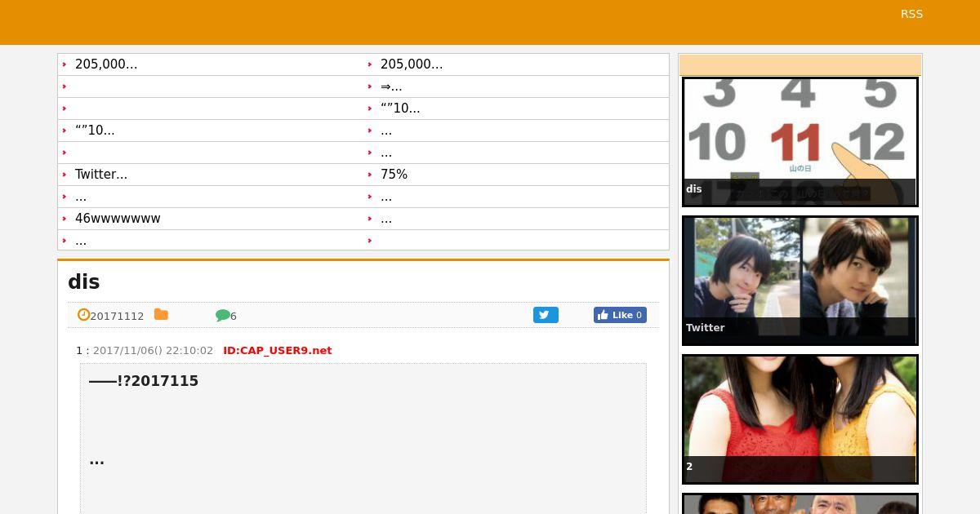The image size is (980, 514).
Task: Open the calendar thumbnail labeled 'dis'
Action: coord(800,142)
